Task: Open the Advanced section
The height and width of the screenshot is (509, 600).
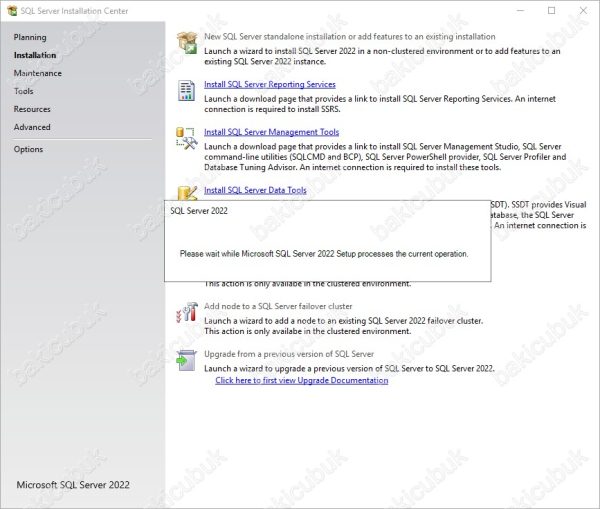Action: coord(32,127)
